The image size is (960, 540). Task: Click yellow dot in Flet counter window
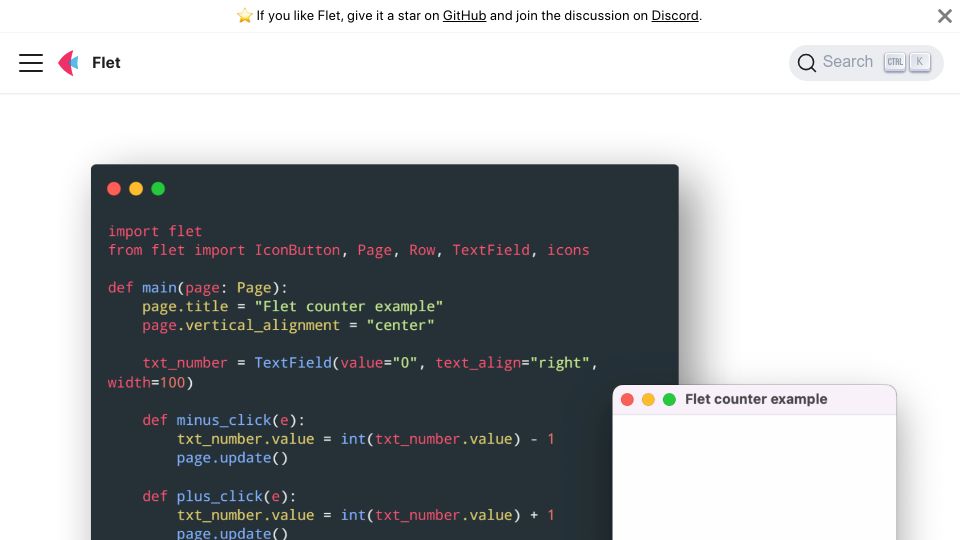tap(648, 400)
